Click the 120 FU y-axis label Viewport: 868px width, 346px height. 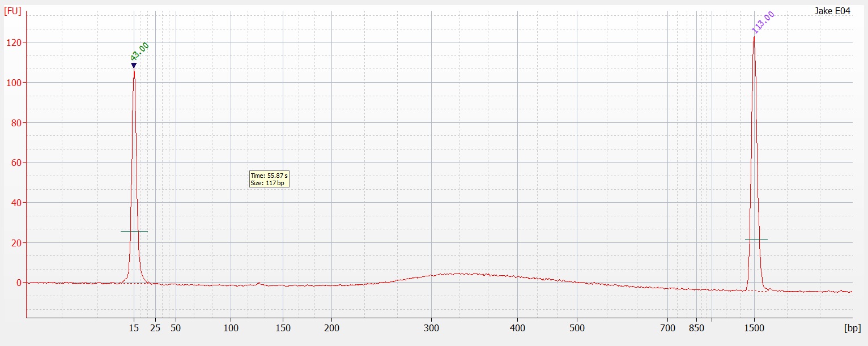pyautogui.click(x=15, y=42)
